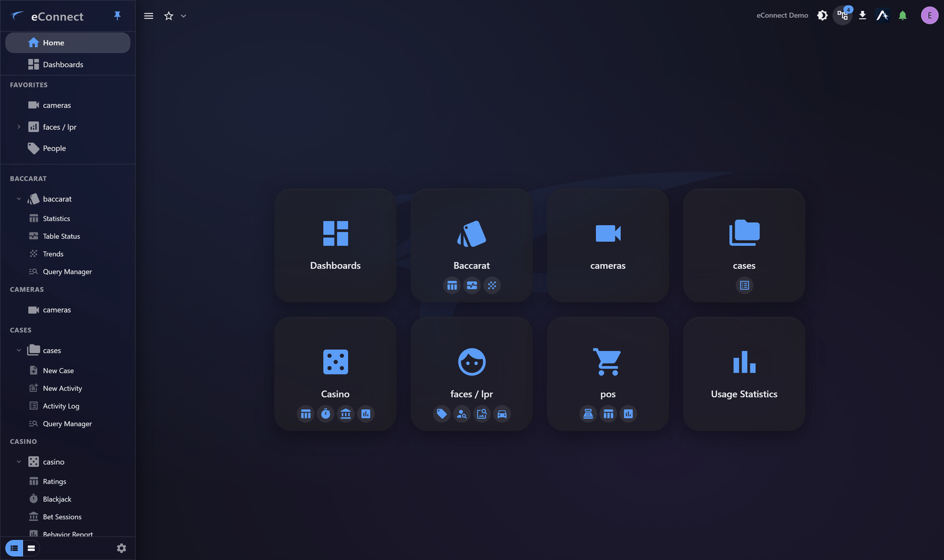Image resolution: width=944 pixels, height=560 pixels.
Task: Open the favorites dropdown arrow next to star
Action: (183, 16)
